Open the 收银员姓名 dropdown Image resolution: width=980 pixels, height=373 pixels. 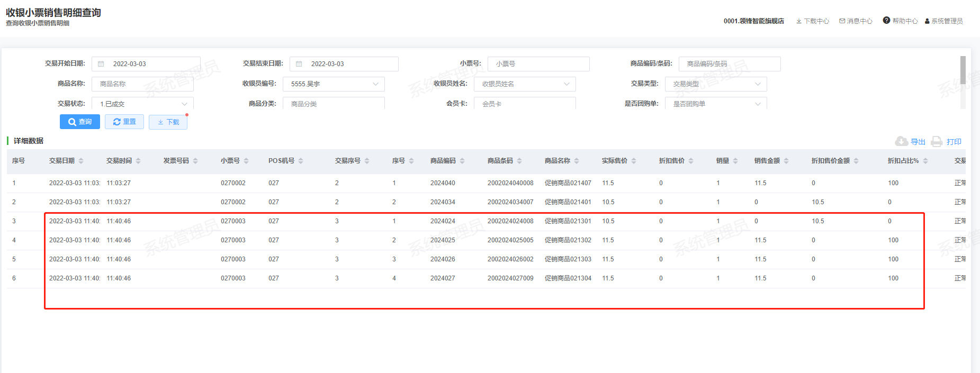click(525, 84)
